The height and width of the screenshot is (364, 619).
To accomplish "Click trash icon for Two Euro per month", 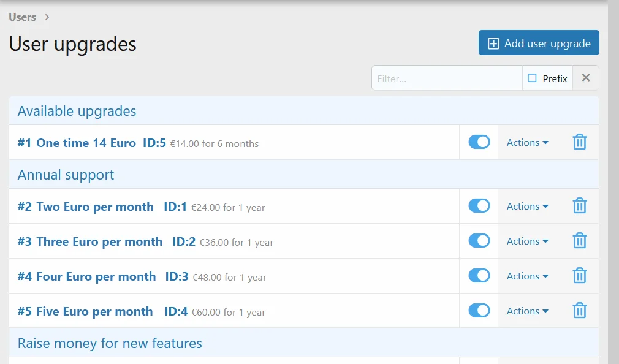I will [580, 206].
